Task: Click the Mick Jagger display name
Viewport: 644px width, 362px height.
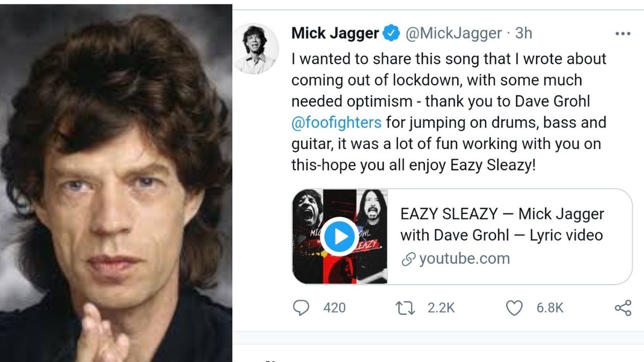Action: [335, 34]
